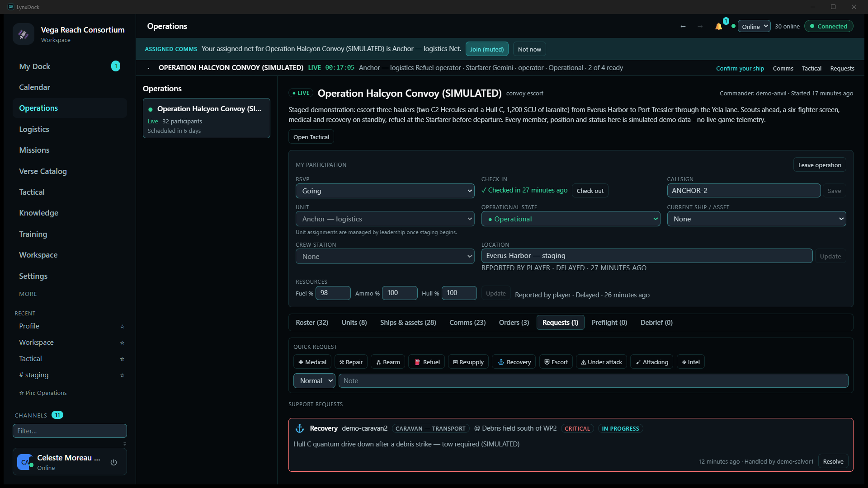Image resolution: width=868 pixels, height=488 pixels.
Task: Send an Under attack quick request
Action: [x=601, y=362]
